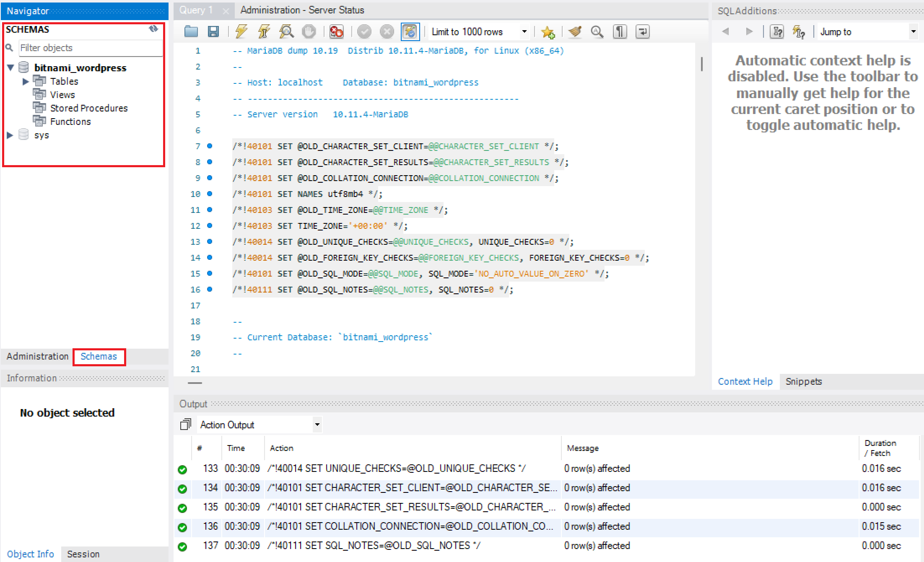
Task: Click the beautify query broom icon
Action: (575, 32)
